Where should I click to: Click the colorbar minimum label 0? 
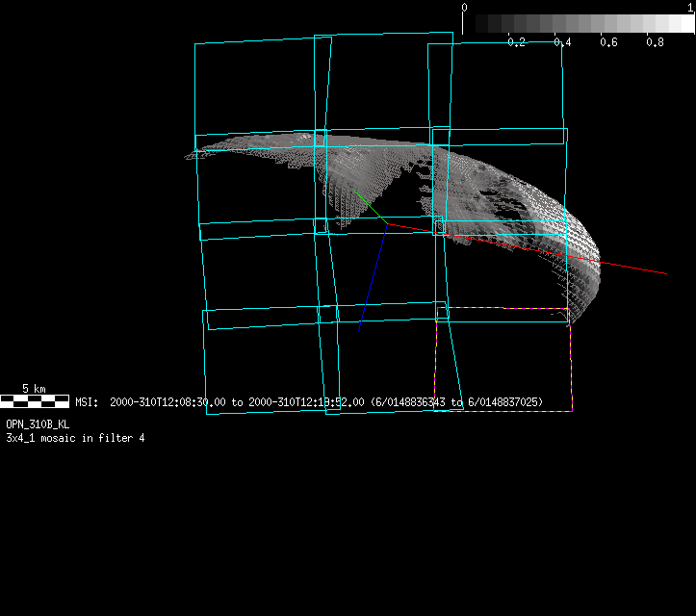pyautogui.click(x=465, y=7)
